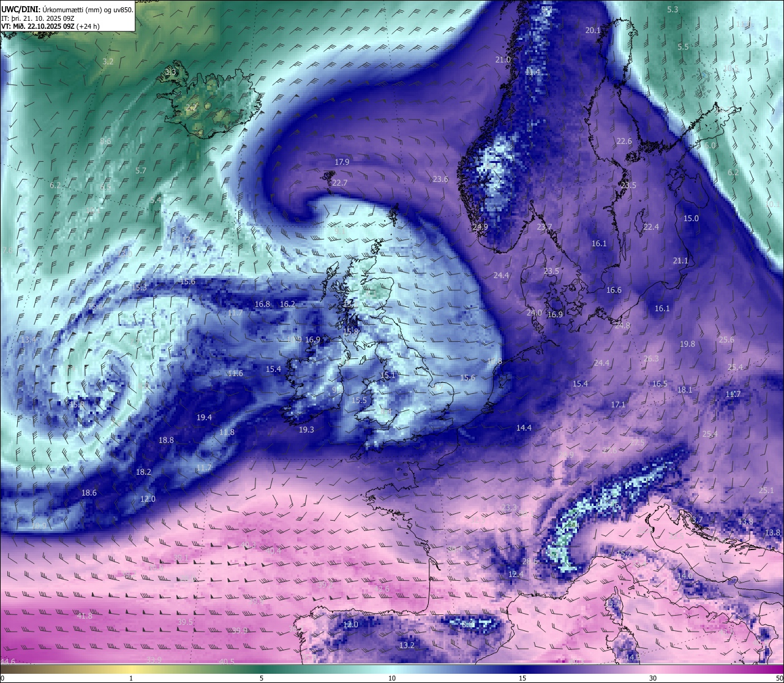The height and width of the screenshot is (683, 784).
Task: Click the 5.7 value south of Iceland
Action: [141, 170]
